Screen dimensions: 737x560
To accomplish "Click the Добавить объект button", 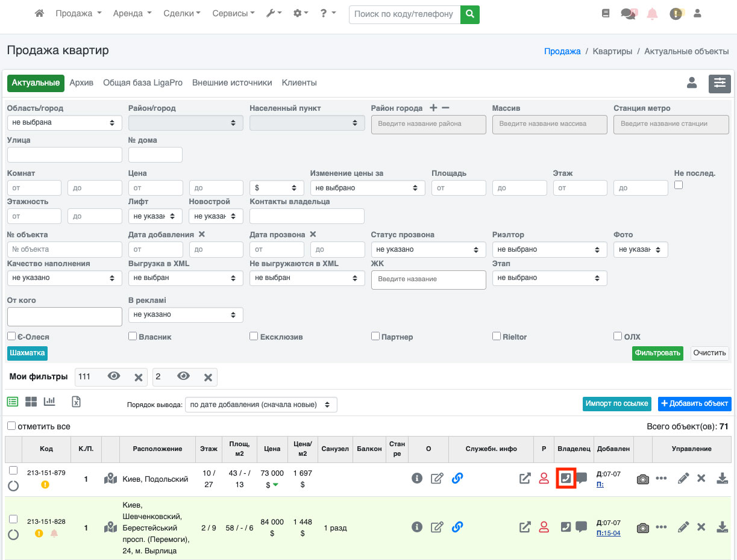I will (694, 403).
